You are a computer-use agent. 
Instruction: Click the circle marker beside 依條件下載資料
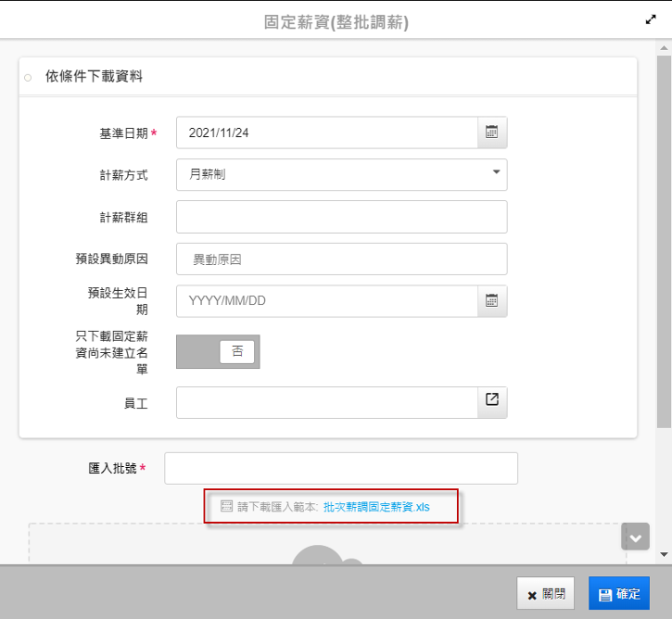point(28,77)
